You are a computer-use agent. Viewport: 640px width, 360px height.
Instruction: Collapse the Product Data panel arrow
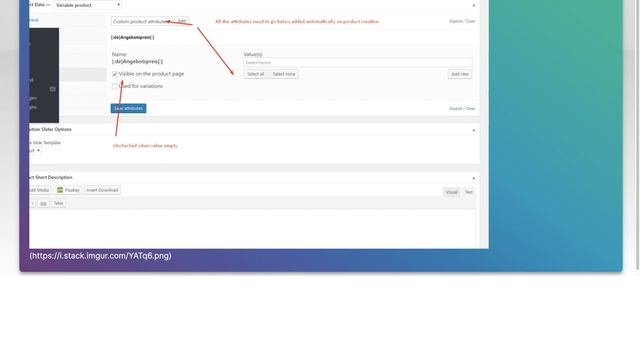point(473,5)
